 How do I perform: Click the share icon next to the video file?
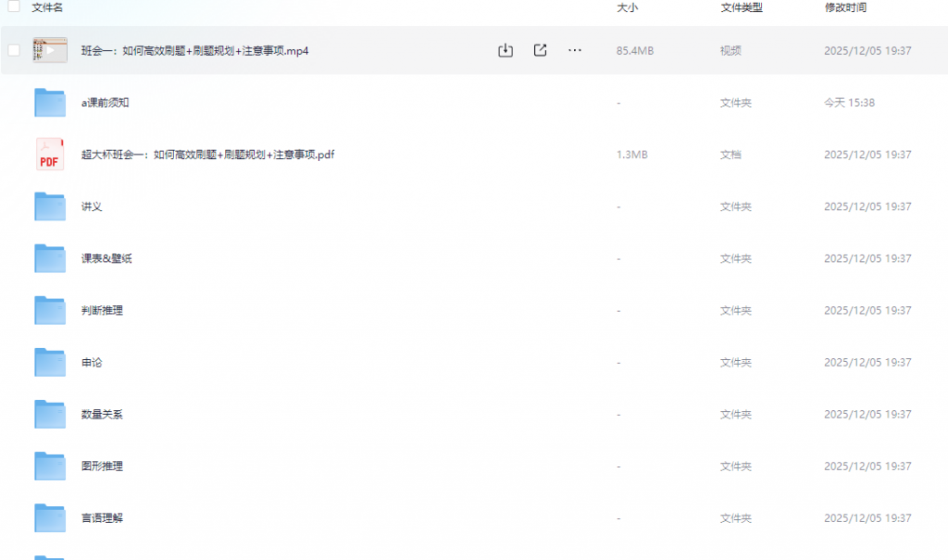tap(540, 50)
